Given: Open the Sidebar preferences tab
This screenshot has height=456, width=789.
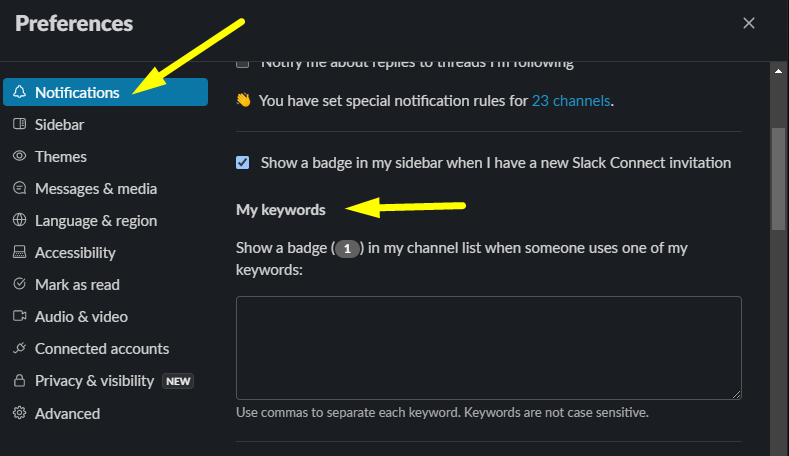Looking at the screenshot, I should [59, 125].
